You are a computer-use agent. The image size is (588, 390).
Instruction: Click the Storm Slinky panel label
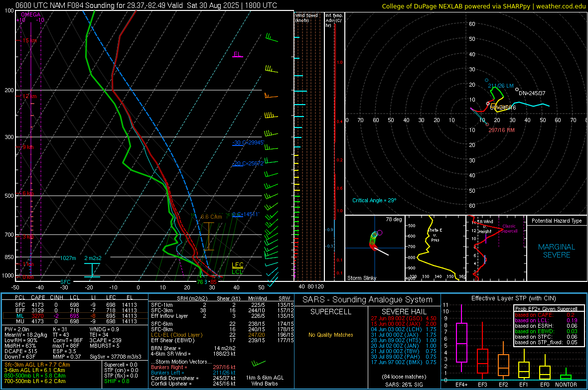tap(361, 278)
